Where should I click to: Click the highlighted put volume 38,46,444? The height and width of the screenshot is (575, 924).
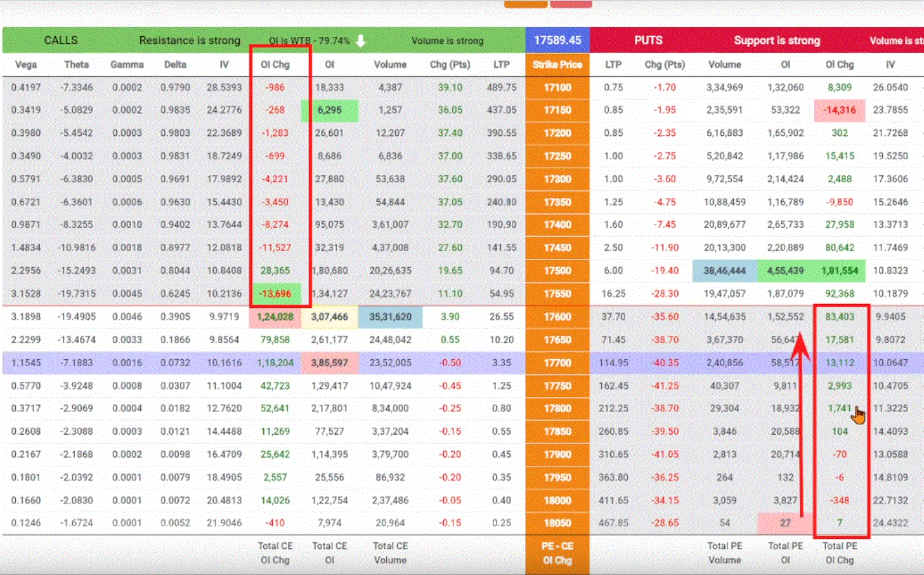tap(724, 270)
